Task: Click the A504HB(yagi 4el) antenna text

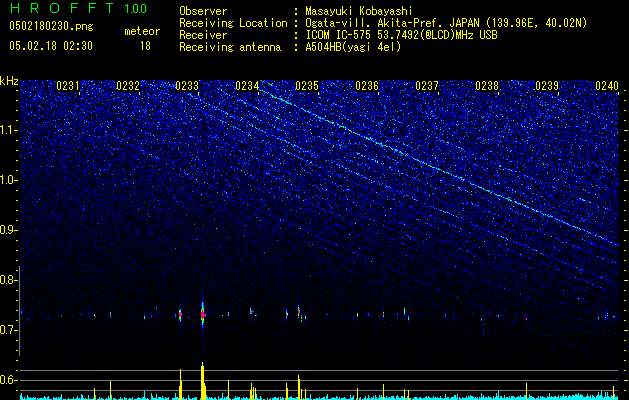Action: pos(353,47)
